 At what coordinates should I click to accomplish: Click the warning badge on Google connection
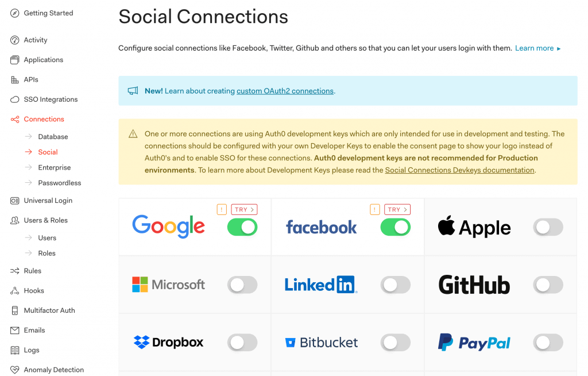coord(222,210)
